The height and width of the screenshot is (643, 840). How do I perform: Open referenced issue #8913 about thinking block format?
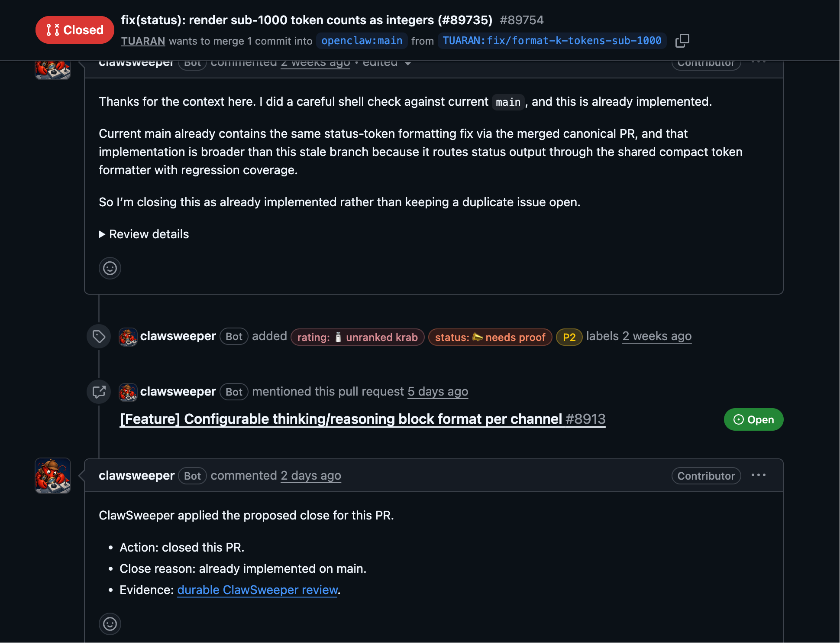tap(363, 419)
